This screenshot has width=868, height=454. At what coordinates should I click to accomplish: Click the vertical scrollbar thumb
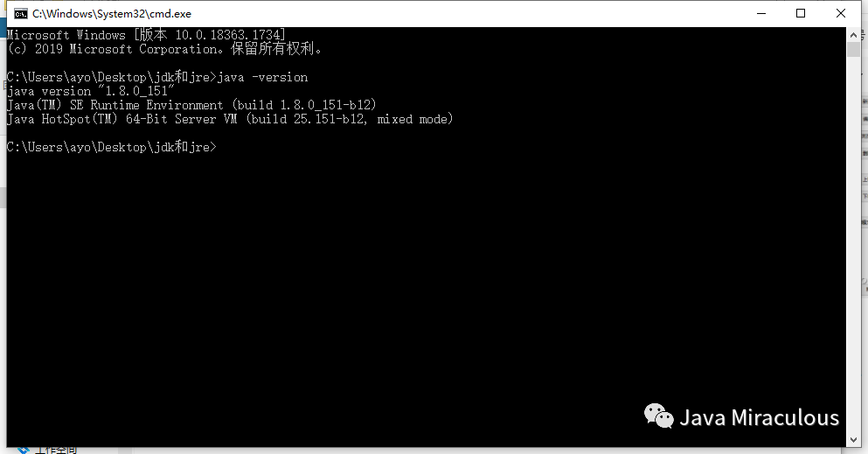click(x=853, y=49)
